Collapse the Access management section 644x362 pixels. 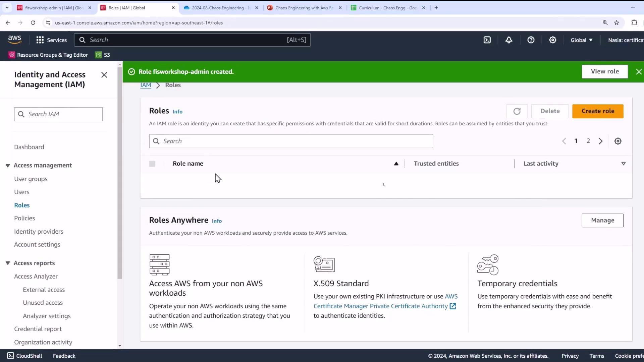[x=8, y=165]
